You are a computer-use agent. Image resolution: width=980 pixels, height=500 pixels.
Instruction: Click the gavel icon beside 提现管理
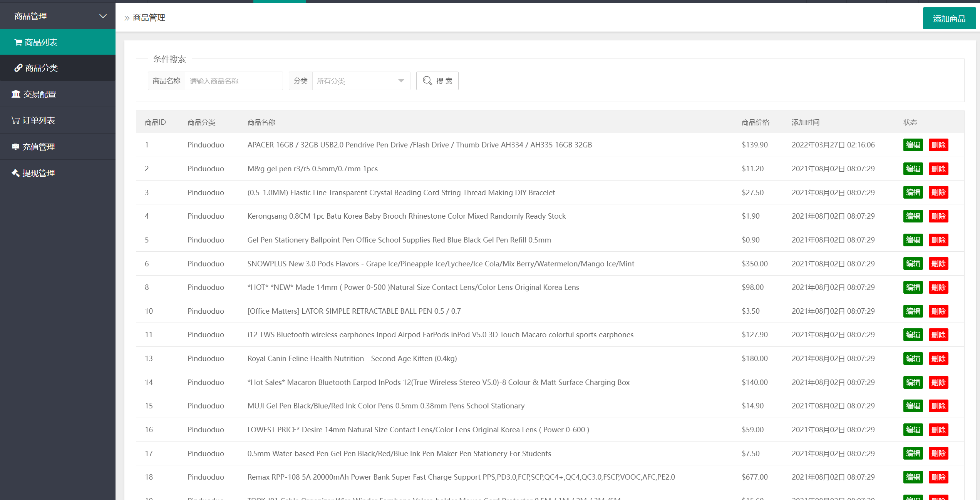[x=15, y=173]
